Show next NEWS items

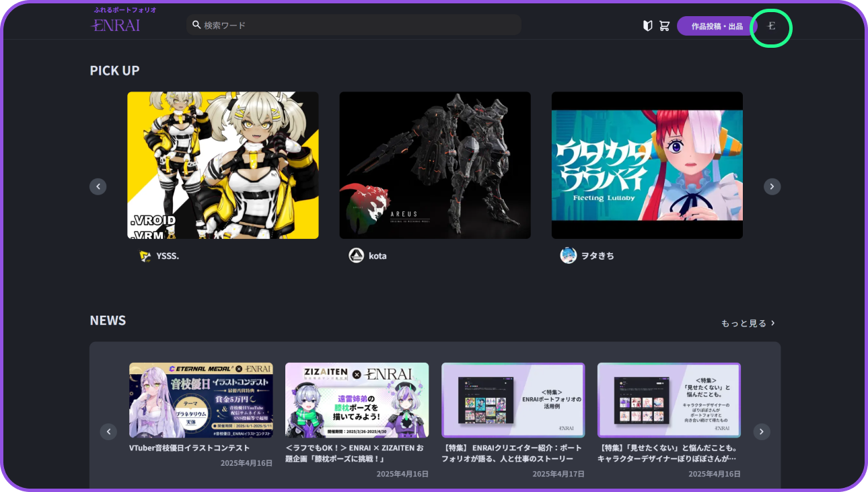[762, 431]
